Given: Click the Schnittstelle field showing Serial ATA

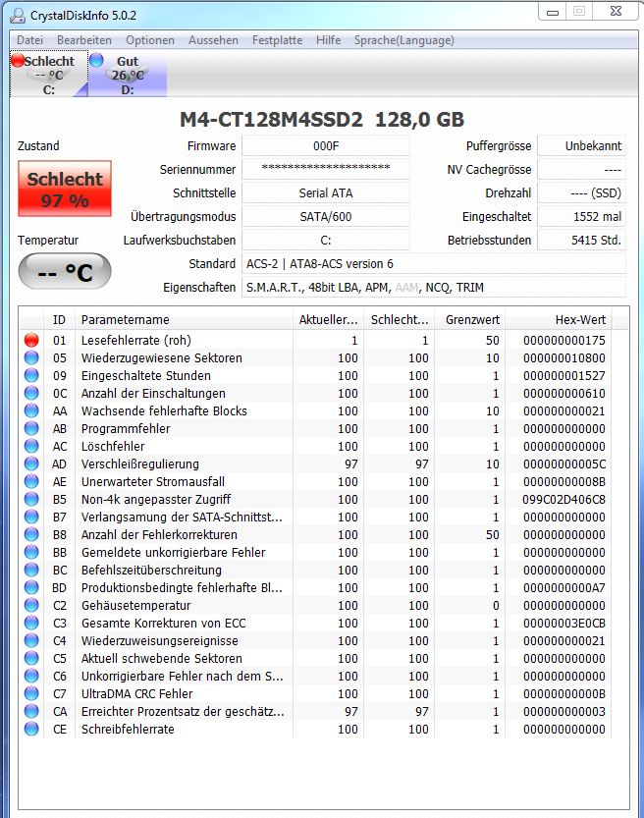Looking at the screenshot, I should [x=326, y=193].
